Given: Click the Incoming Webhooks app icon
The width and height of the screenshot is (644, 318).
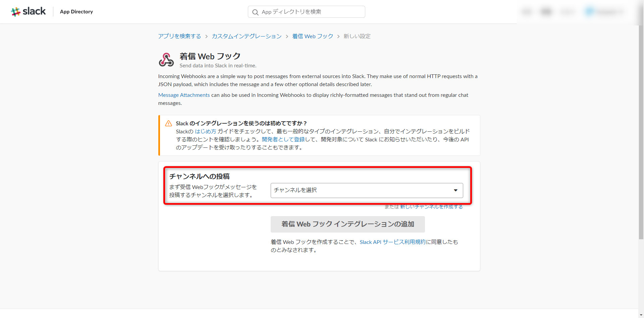Looking at the screenshot, I should (x=166, y=60).
